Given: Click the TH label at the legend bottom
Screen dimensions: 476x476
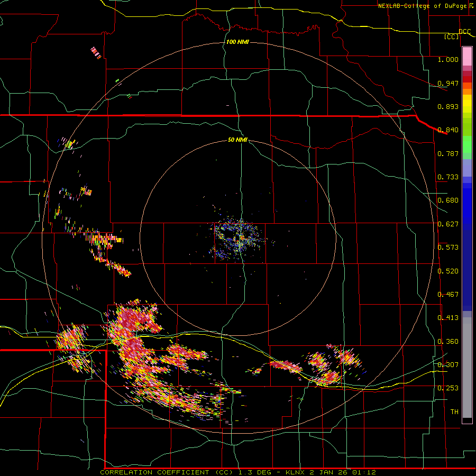Looking at the screenshot, I should (x=454, y=412).
